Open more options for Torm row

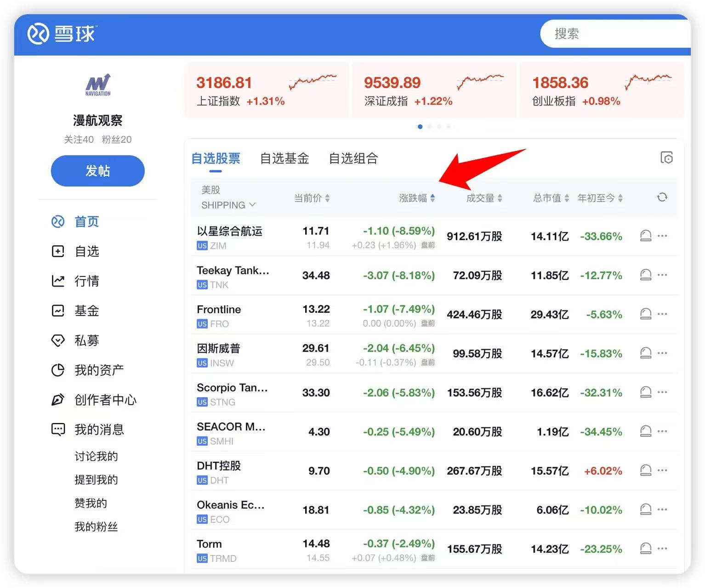[x=662, y=548]
